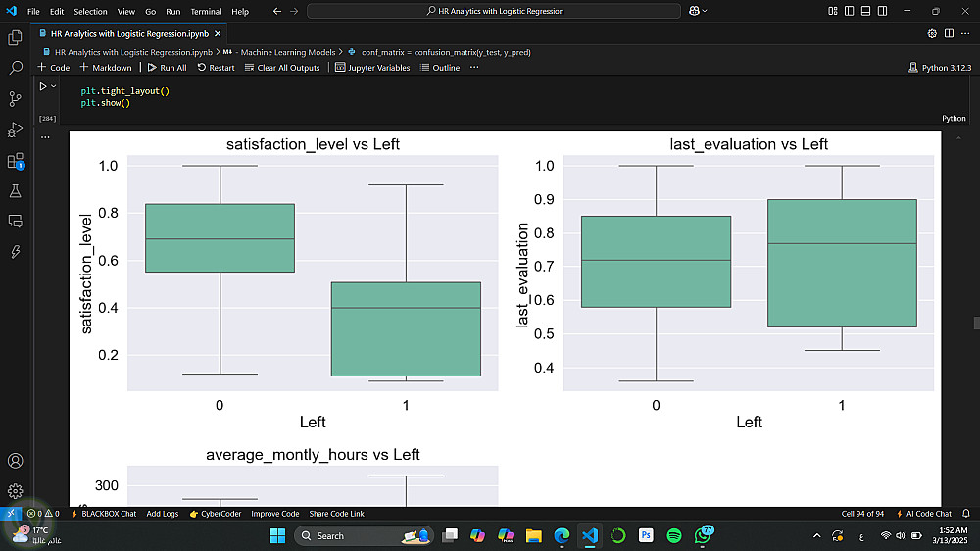Add a new Markdown cell

pos(106,67)
